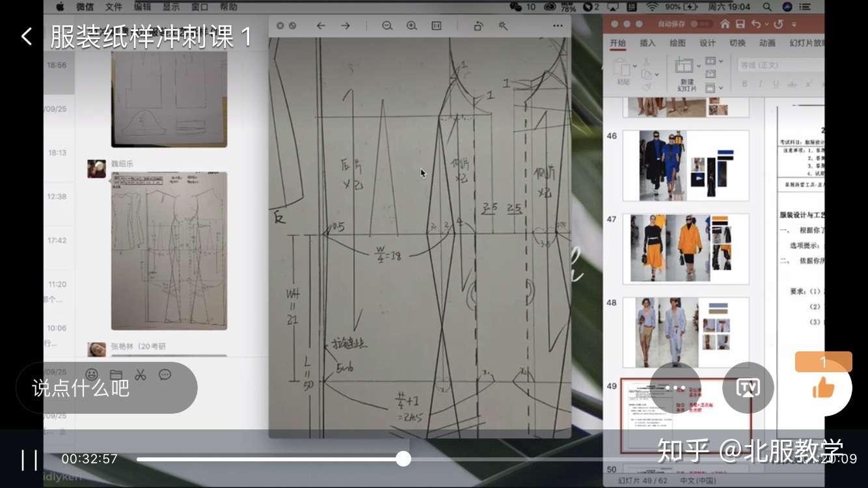Viewport: 868px width, 488px height.
Task: Cast the video to TV
Action: 748,388
